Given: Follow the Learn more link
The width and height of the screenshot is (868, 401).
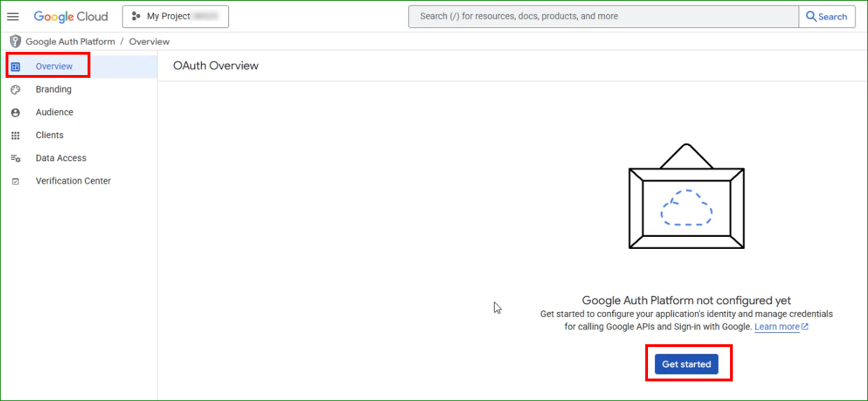Looking at the screenshot, I should 777,327.
